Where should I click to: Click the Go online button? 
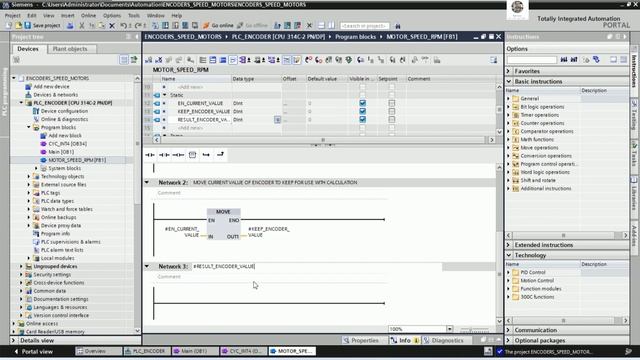pos(218,25)
